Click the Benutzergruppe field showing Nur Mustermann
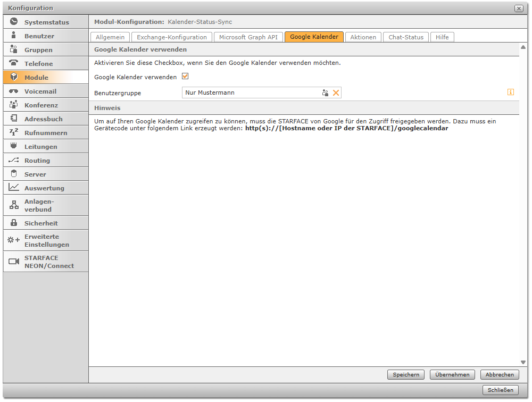Viewport: 532px width, 402px height. 250,93
